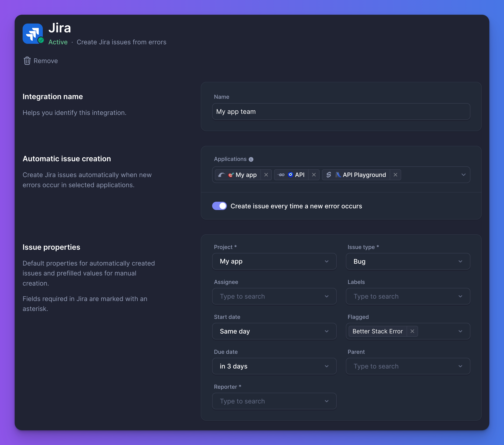Open the Applications info tooltip icon
The image size is (504, 445).
coord(251,159)
